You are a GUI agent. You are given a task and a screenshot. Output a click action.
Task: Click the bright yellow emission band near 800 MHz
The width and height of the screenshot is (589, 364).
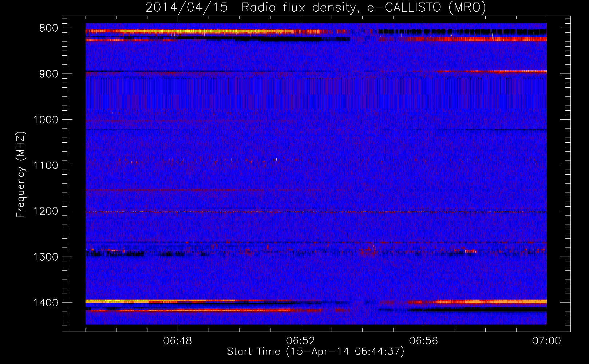pos(204,31)
